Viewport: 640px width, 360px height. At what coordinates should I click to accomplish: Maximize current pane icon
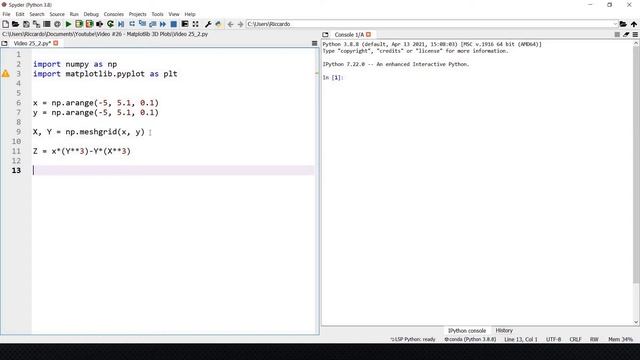[184, 24]
